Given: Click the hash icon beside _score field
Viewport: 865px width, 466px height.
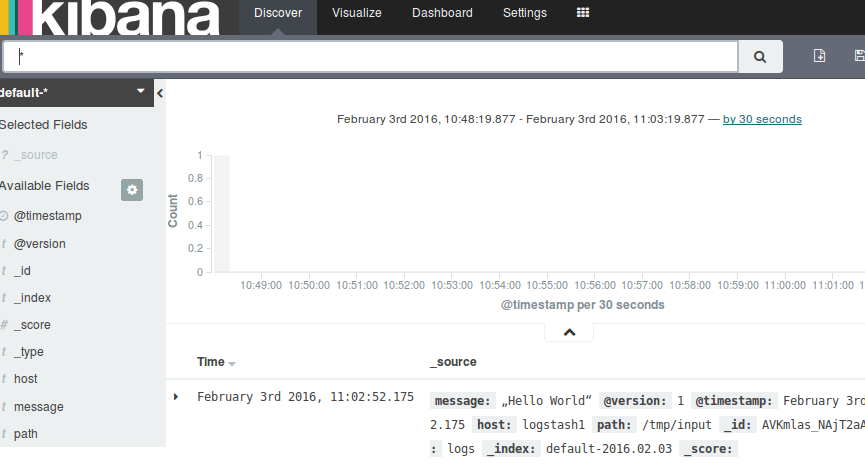Looking at the screenshot, I should point(5,325).
